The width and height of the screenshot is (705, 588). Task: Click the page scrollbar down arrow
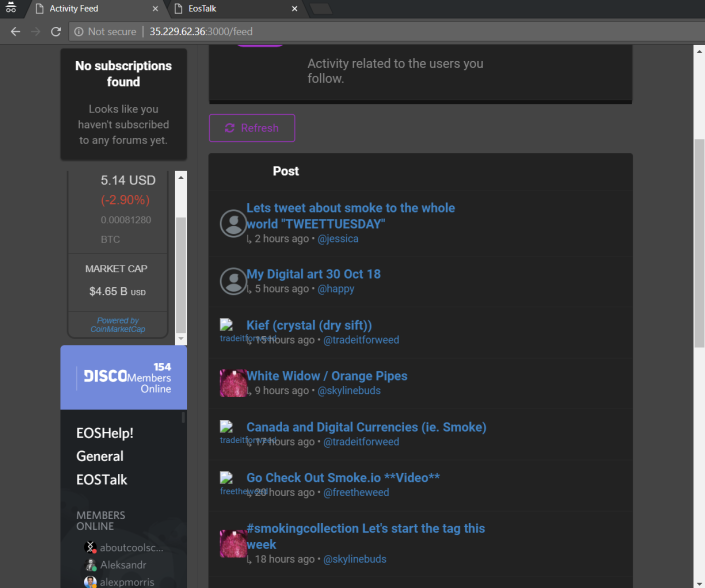click(699, 583)
